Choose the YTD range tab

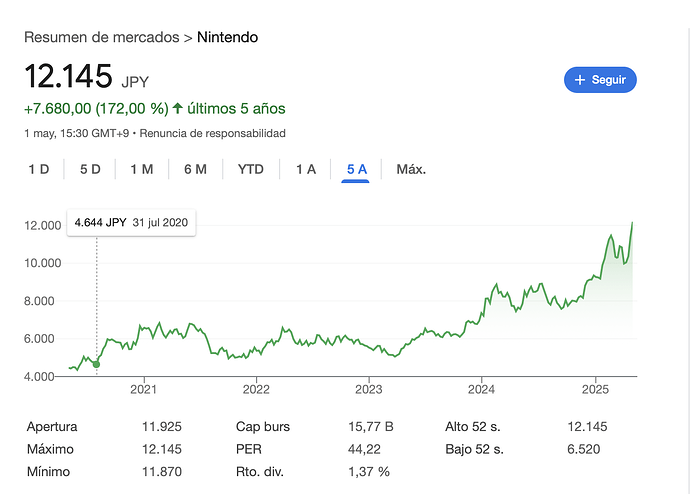point(251,169)
